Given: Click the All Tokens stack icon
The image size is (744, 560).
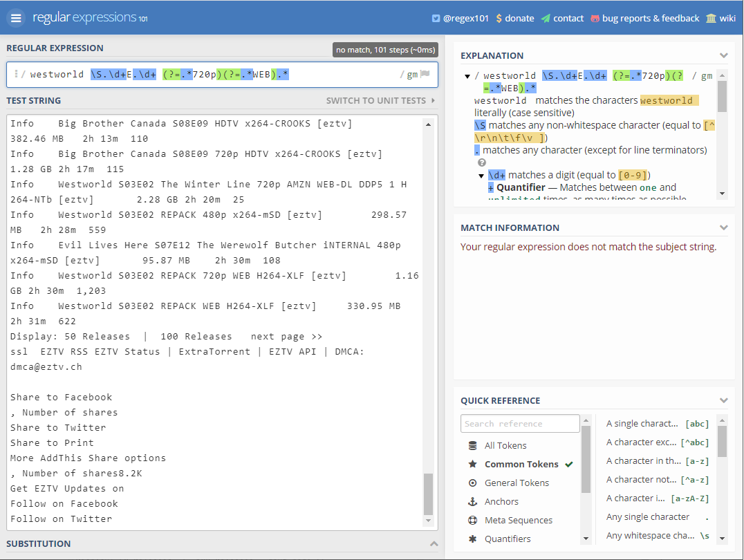Looking at the screenshot, I should pyautogui.click(x=472, y=446).
